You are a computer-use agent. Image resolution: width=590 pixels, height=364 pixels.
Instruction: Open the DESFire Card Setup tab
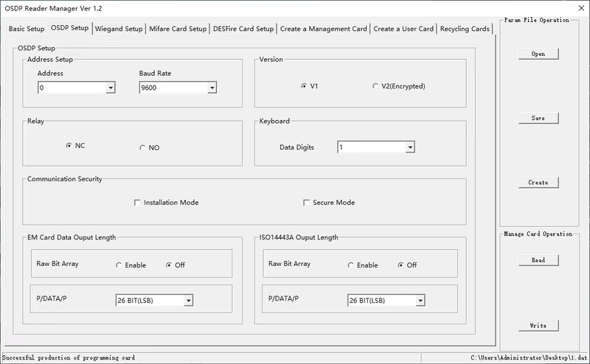(243, 29)
